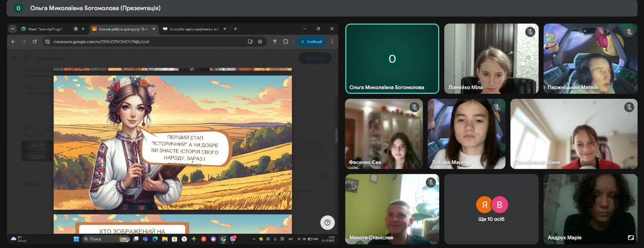The image size is (644, 248).
Task: Go back in the shared Chrome browser
Action: click(14, 41)
